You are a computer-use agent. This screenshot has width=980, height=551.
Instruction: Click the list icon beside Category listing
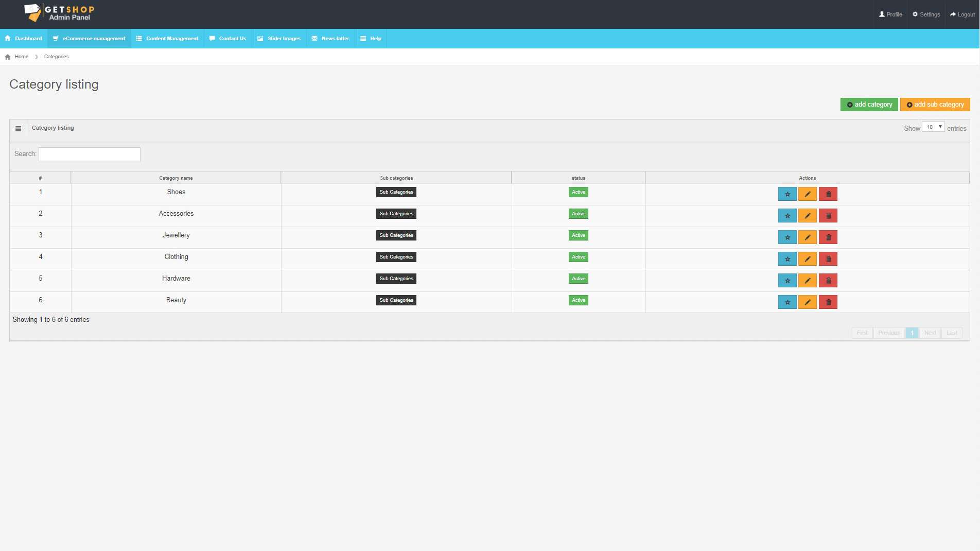tap(18, 129)
